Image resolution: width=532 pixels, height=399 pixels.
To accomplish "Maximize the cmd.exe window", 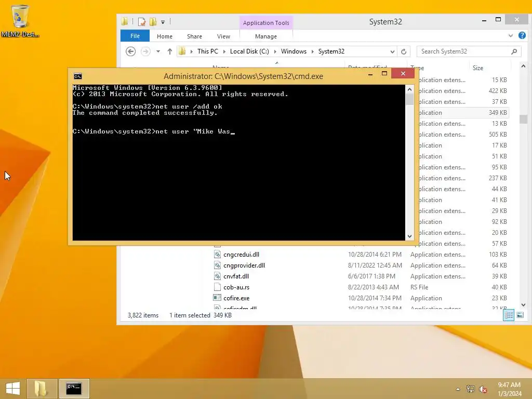I will [x=384, y=73].
